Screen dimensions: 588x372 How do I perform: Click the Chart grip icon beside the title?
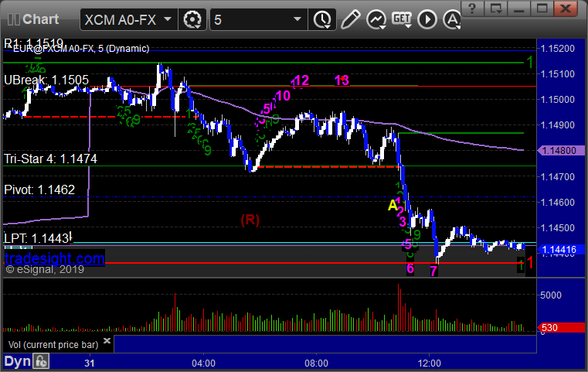coord(13,19)
